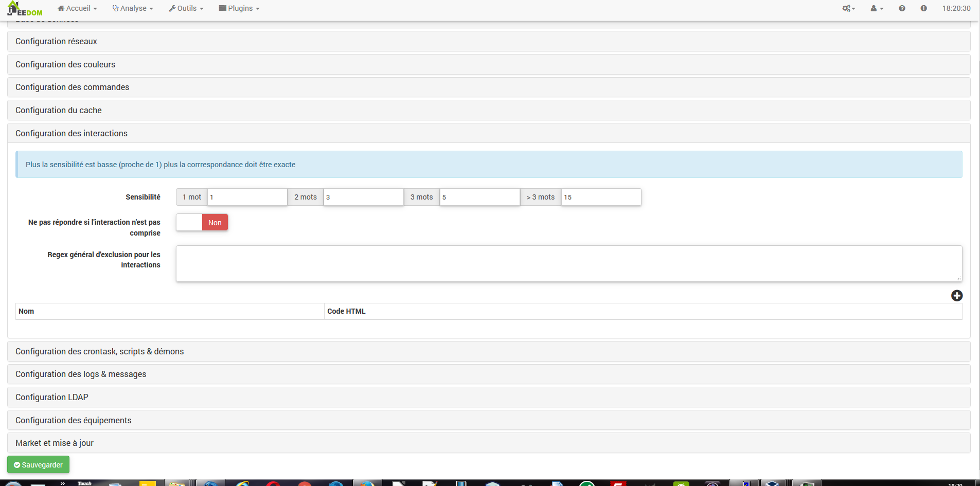
Task: Focus the Regex général d'exclusion text area
Action: [x=568, y=264]
